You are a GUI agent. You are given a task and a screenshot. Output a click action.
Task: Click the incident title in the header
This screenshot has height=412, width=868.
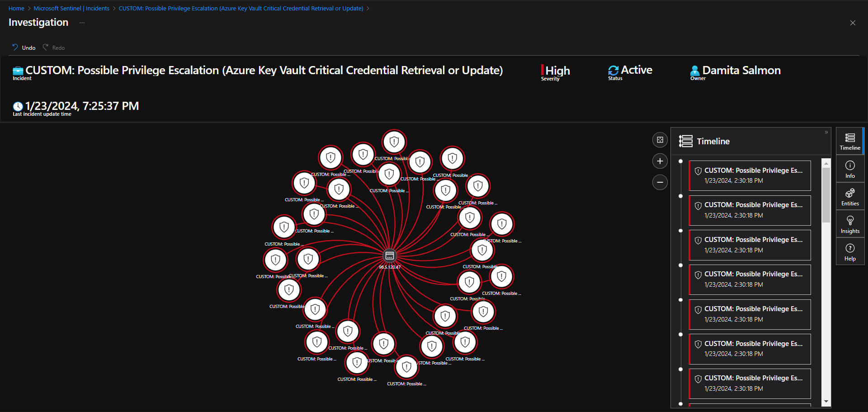pyautogui.click(x=258, y=72)
